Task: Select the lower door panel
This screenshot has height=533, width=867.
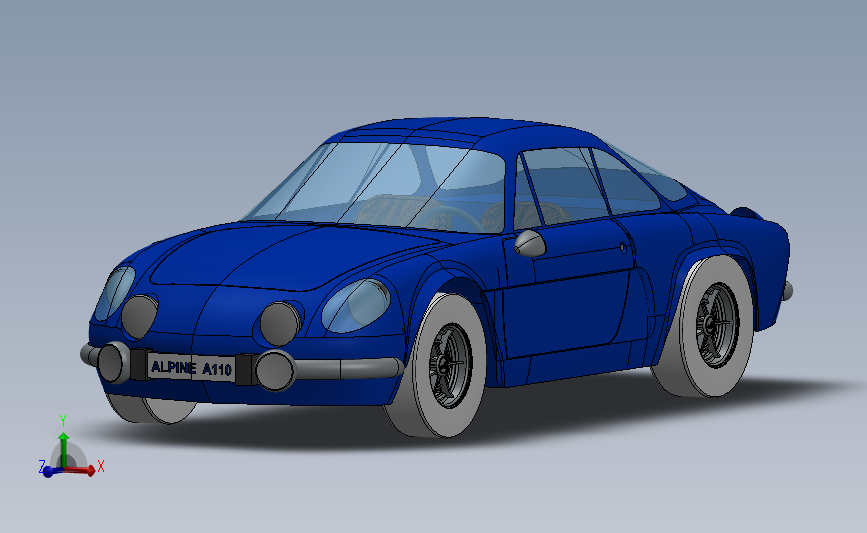Action: pos(564,315)
